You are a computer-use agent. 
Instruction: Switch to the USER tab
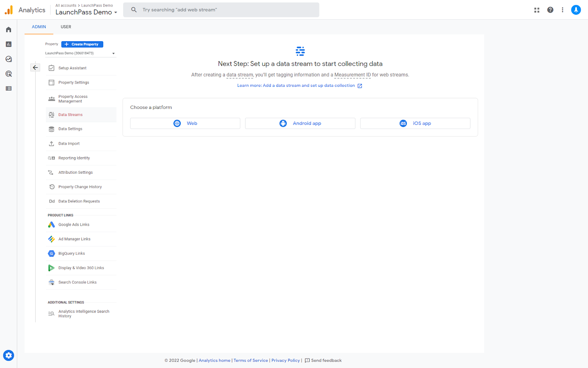point(66,26)
